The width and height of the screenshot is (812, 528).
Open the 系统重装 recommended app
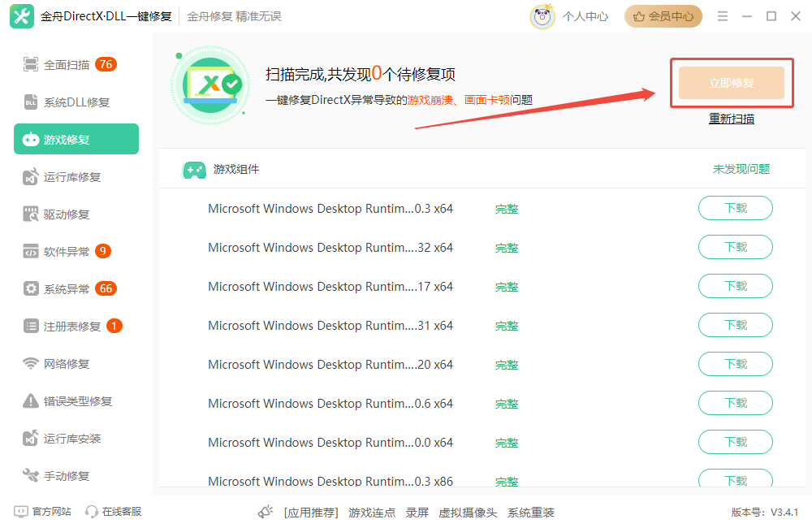point(531,513)
